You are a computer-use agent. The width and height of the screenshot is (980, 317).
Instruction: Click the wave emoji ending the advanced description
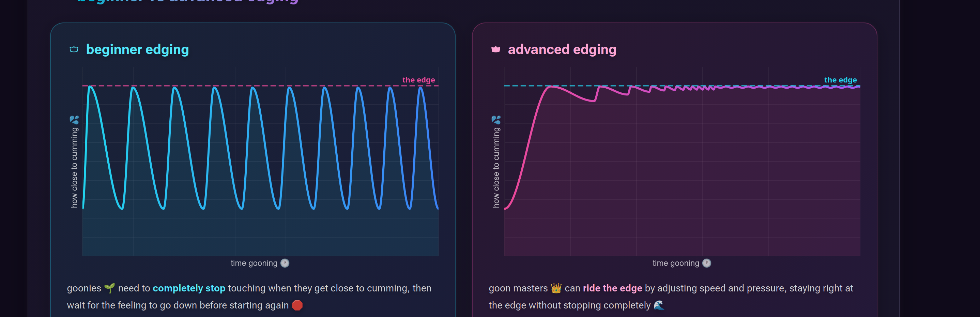659,305
